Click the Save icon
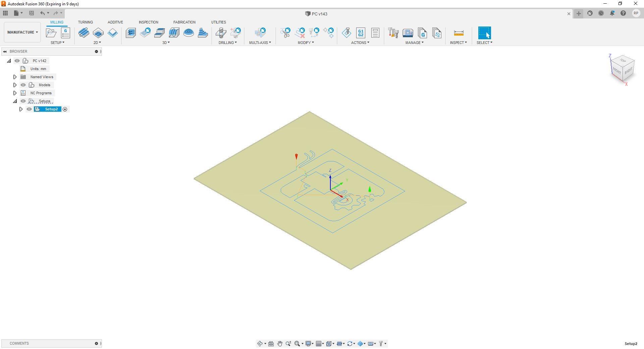 pyautogui.click(x=32, y=13)
